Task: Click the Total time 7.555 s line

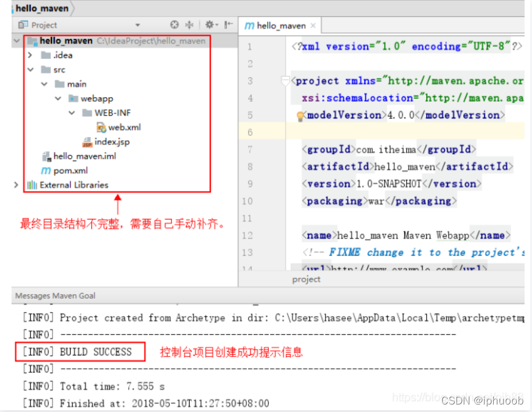Action: pyautogui.click(x=94, y=386)
